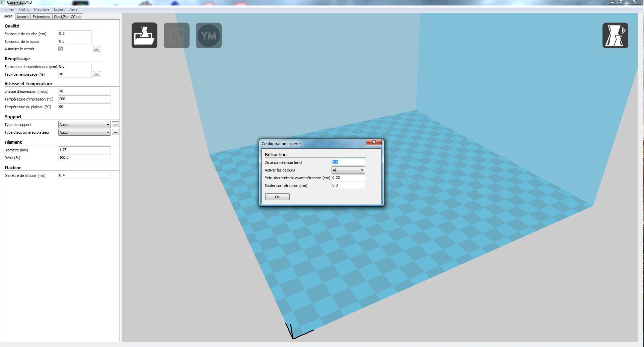Open platform adhesion settings ellipsis button
The image size is (644, 347).
[115, 132]
